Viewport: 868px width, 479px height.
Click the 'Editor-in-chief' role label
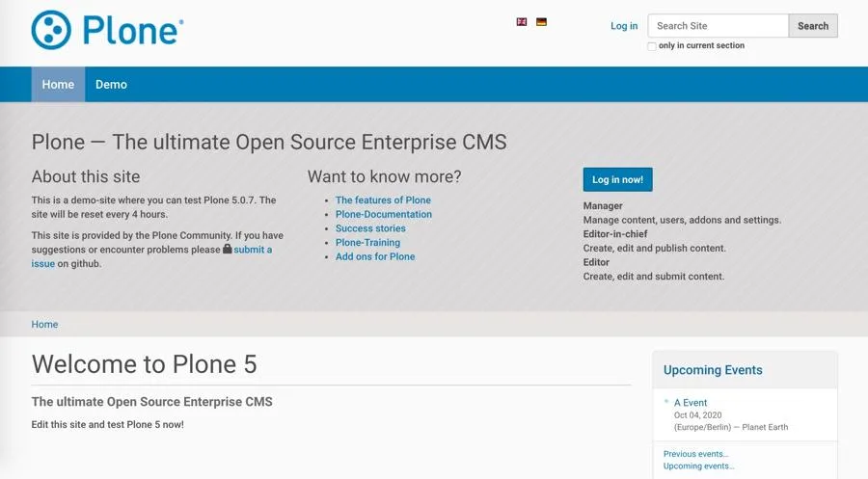coord(615,234)
